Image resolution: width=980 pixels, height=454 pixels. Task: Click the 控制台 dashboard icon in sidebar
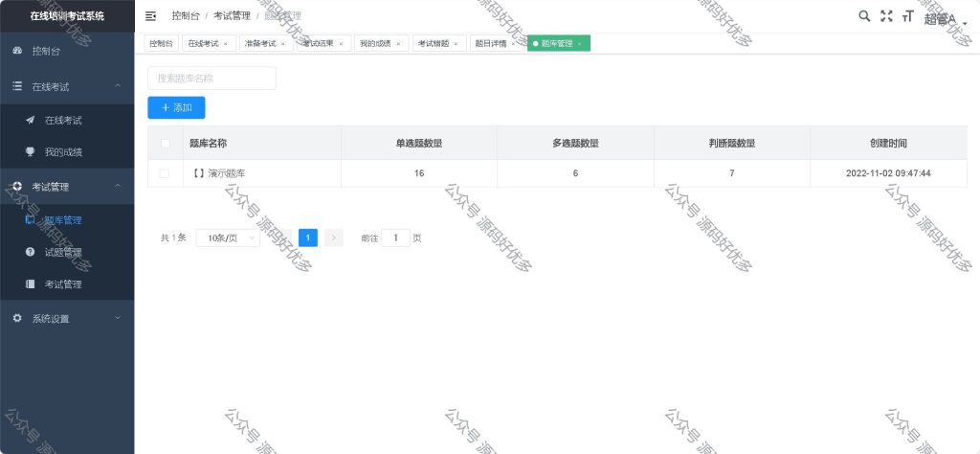(x=17, y=51)
